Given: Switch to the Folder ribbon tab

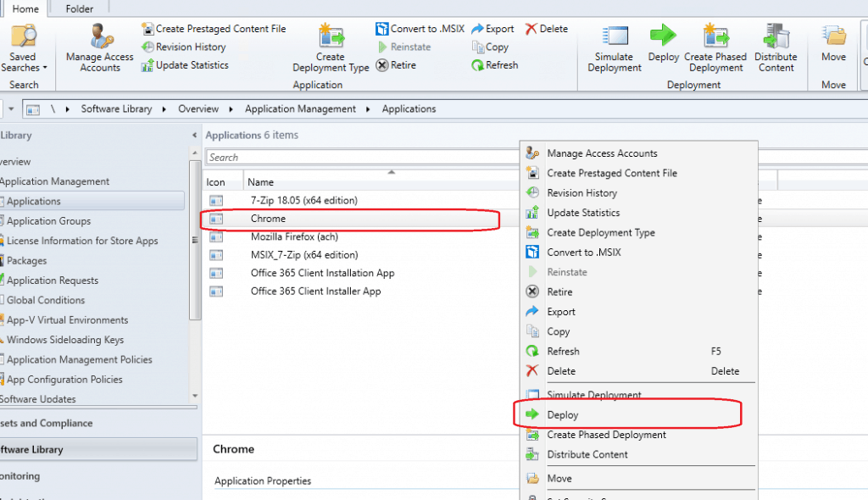Looking at the screenshot, I should point(79,8).
